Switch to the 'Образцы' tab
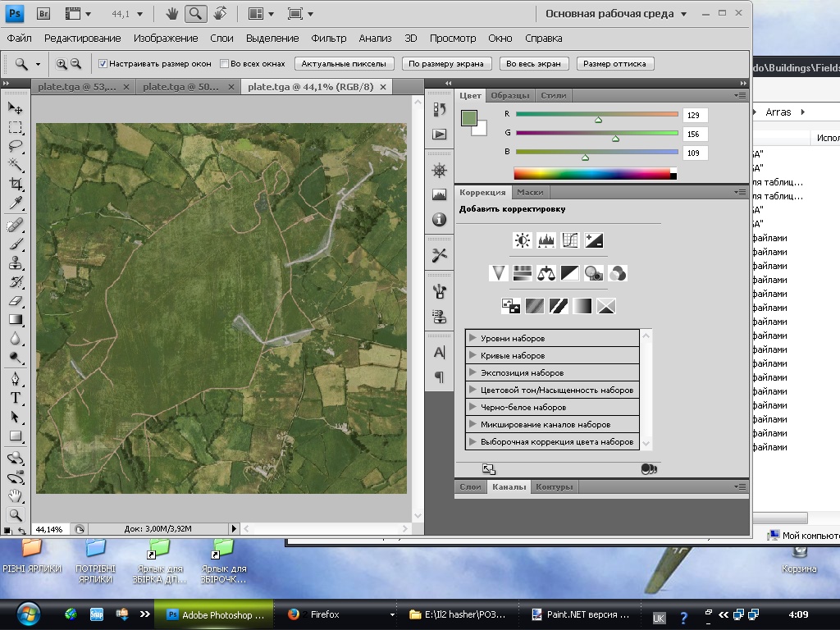 coord(510,95)
